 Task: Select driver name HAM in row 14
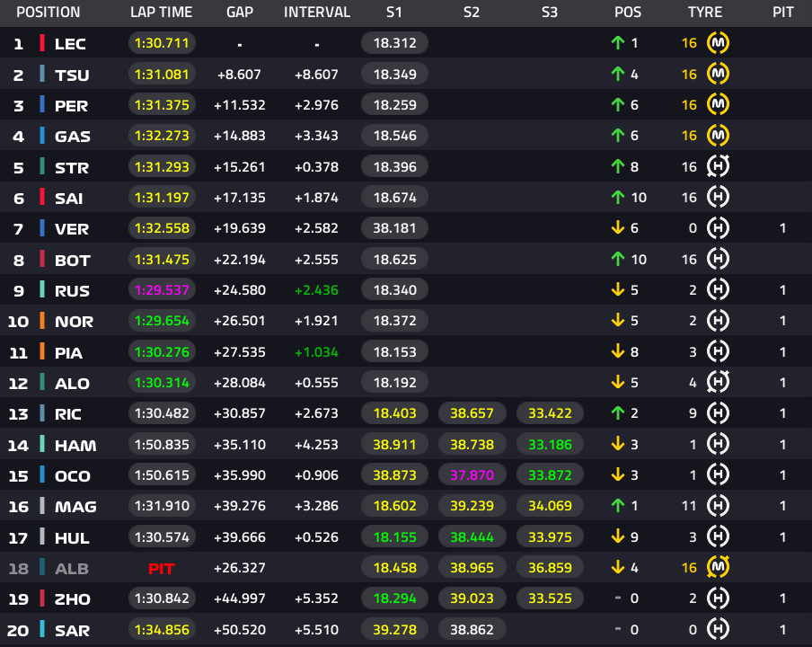click(x=75, y=446)
